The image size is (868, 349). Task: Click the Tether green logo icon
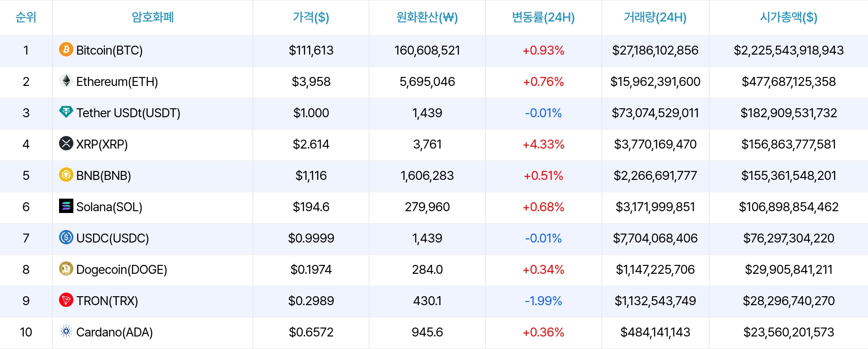66,112
